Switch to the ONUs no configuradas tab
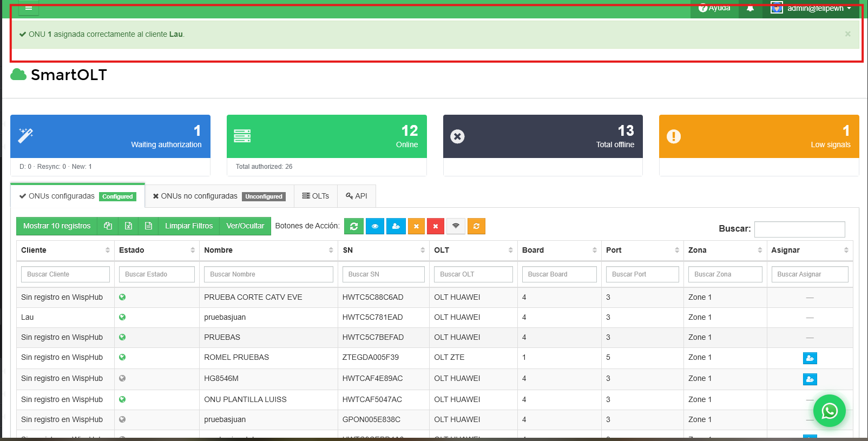Screen dimensions: 868x441 click(219, 196)
